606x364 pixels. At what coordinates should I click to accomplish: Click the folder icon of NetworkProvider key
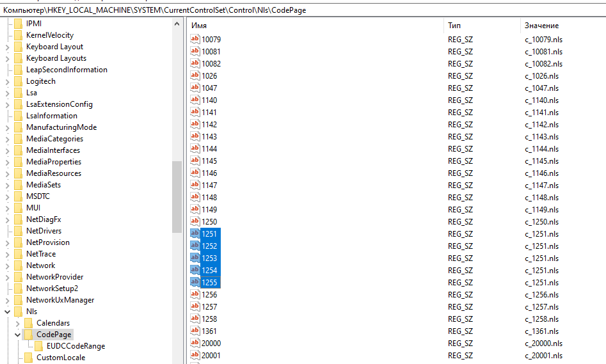(18, 277)
